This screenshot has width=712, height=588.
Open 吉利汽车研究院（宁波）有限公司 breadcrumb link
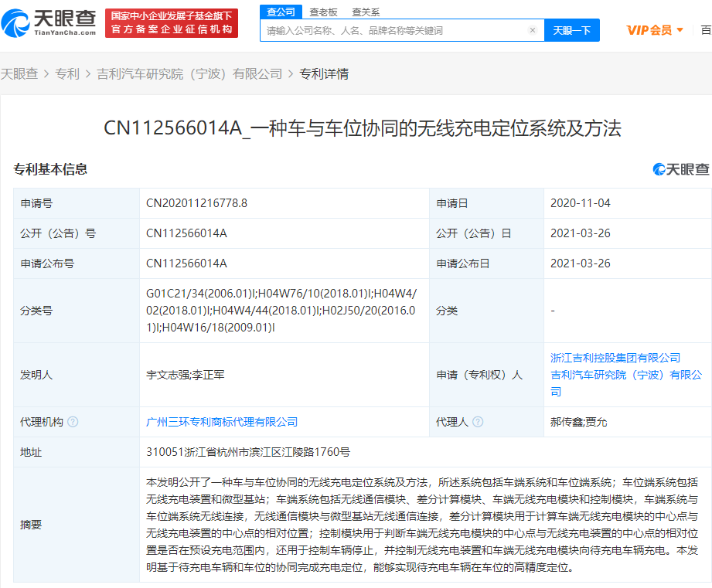click(x=189, y=74)
